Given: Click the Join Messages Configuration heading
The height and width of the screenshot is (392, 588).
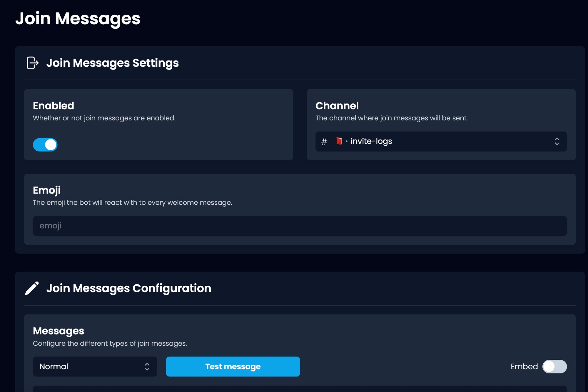Looking at the screenshot, I should point(128,288).
